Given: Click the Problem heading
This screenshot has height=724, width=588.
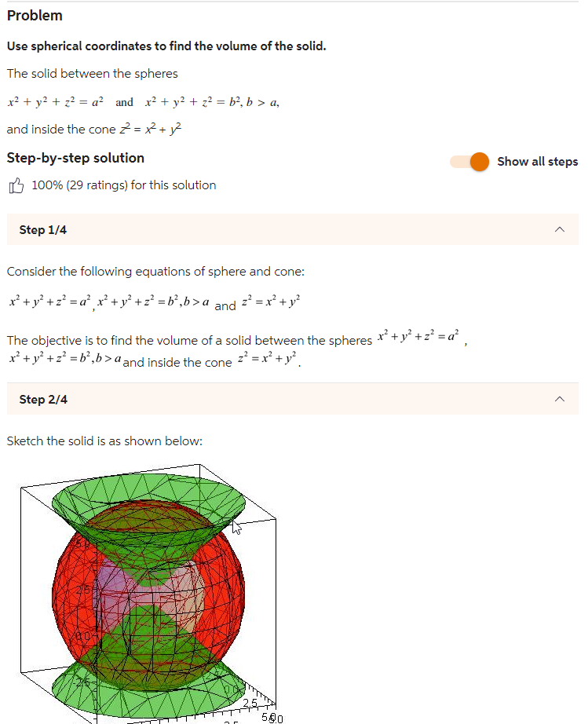Looking at the screenshot, I should click(35, 15).
